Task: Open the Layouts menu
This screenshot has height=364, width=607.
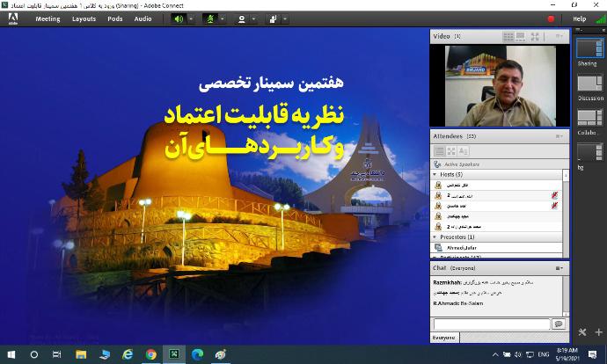Action: pos(84,18)
